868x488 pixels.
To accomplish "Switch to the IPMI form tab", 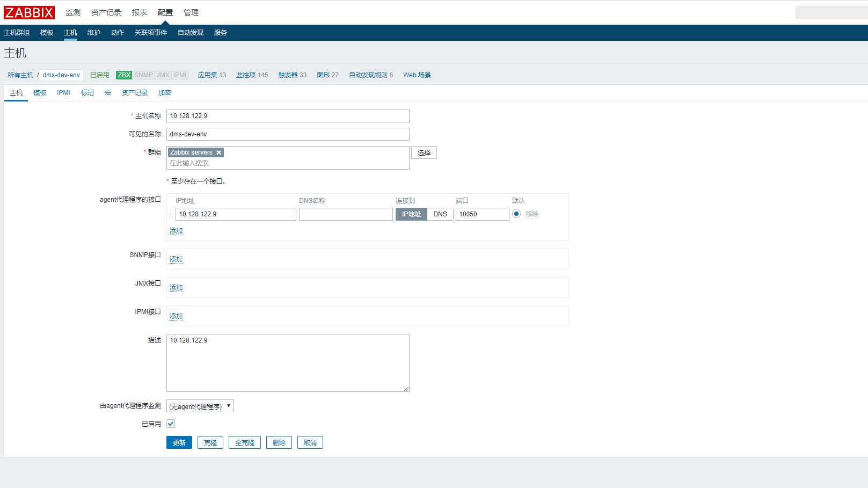I will 63,93.
